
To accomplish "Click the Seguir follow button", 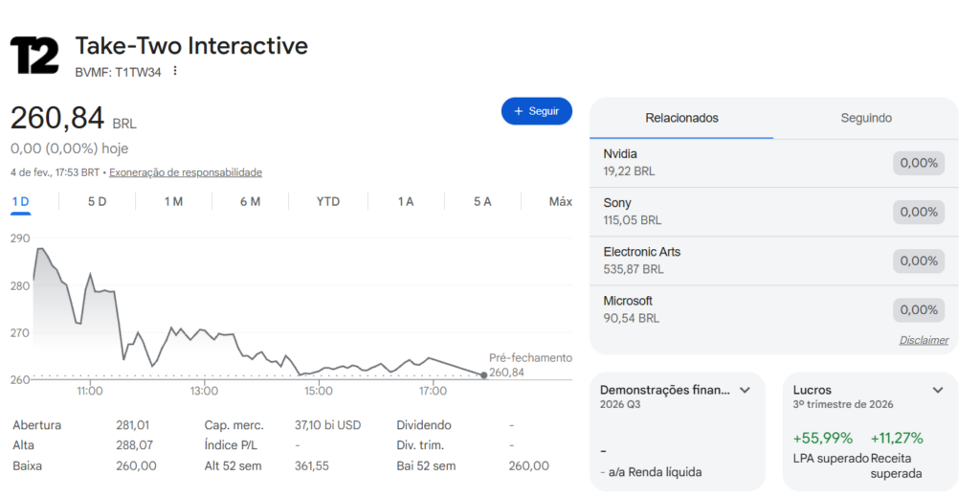I will click(536, 111).
